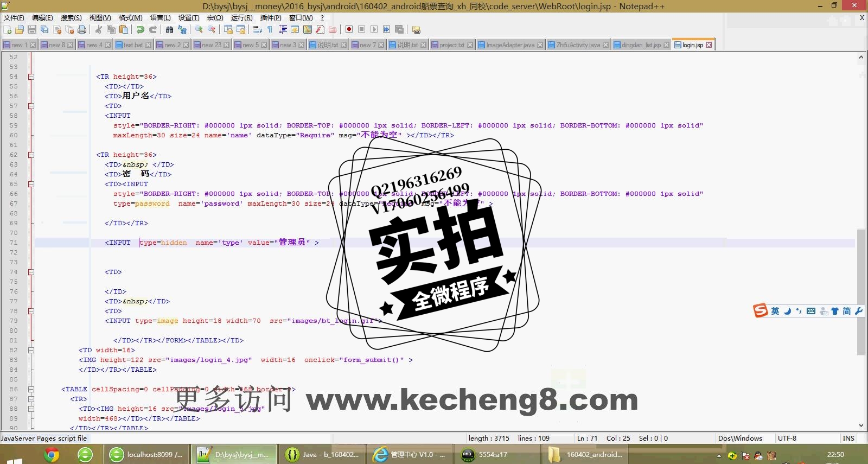
Task: Toggle Sogou input 英 language mode
Action: click(775, 311)
